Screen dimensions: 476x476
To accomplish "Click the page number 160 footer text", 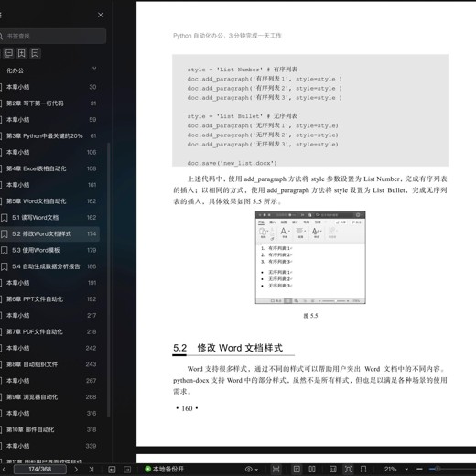I will tap(187, 409).
